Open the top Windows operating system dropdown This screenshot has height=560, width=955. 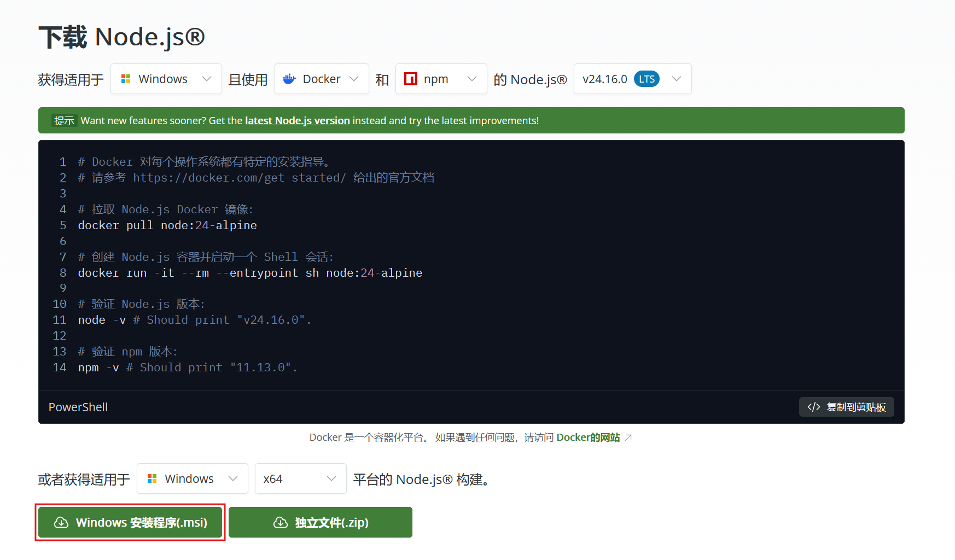pos(166,79)
